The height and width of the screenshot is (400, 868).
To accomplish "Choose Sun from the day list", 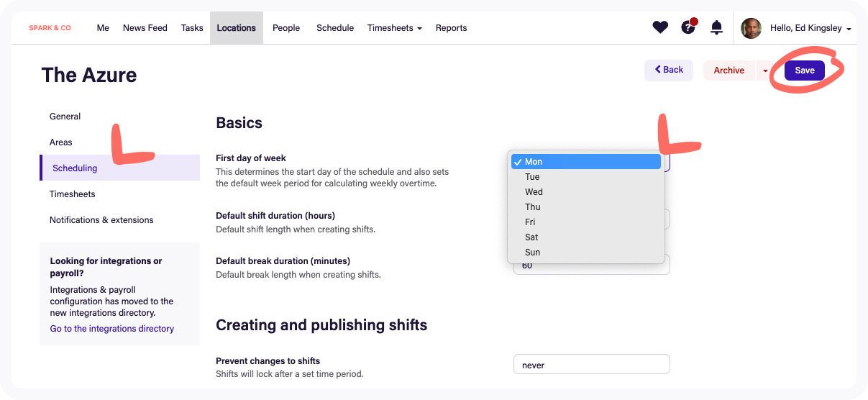I will pos(532,253).
